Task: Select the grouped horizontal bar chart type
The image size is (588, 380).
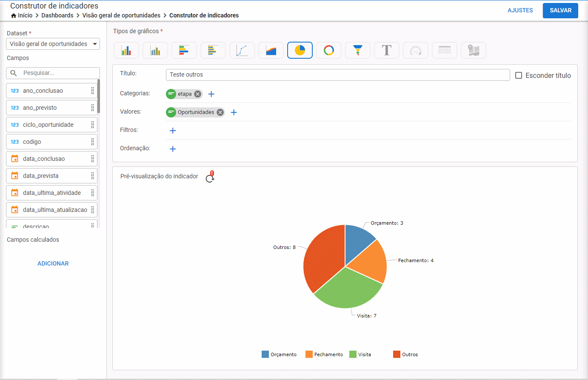Action: [213, 50]
